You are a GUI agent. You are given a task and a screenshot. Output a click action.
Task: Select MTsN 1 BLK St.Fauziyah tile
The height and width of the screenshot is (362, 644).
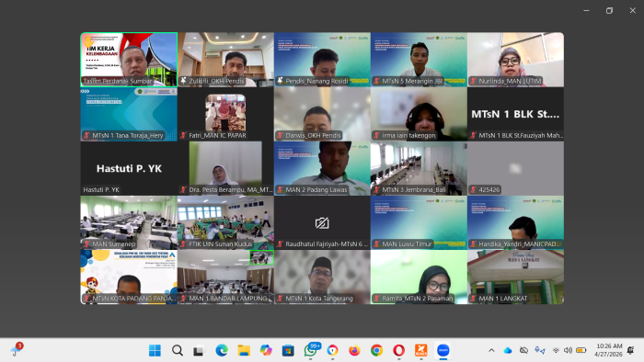515,114
